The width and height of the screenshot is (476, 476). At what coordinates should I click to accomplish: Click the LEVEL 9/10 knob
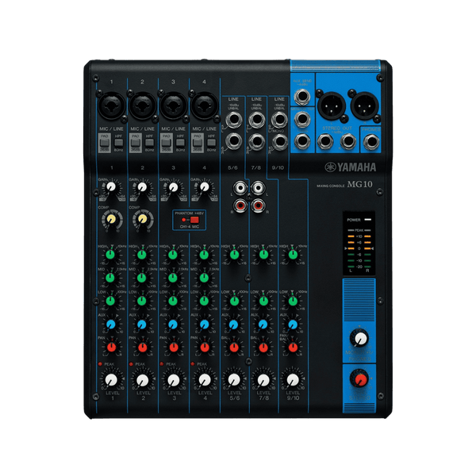point(293,380)
